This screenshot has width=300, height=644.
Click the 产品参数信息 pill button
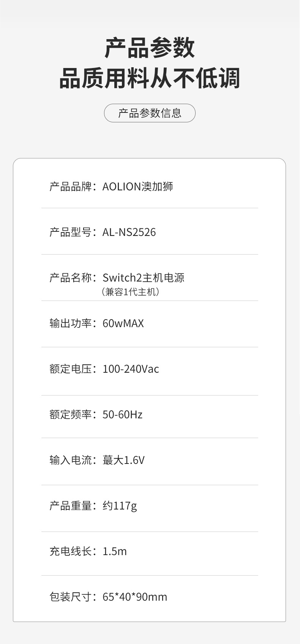150,113
